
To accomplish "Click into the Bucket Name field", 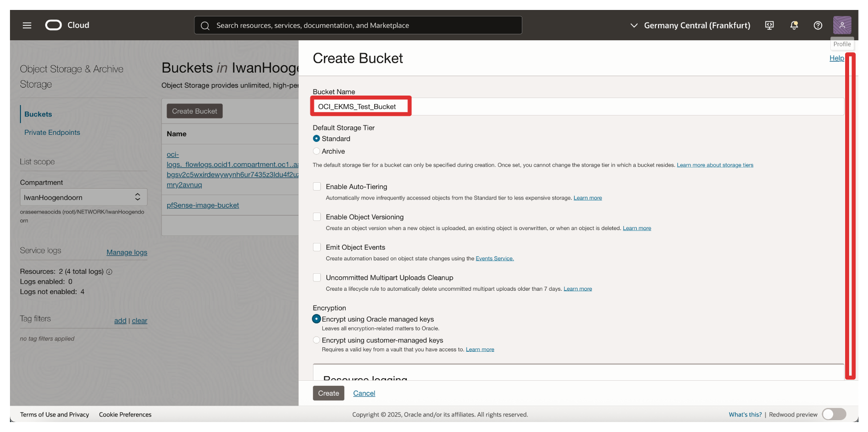I will (x=577, y=107).
